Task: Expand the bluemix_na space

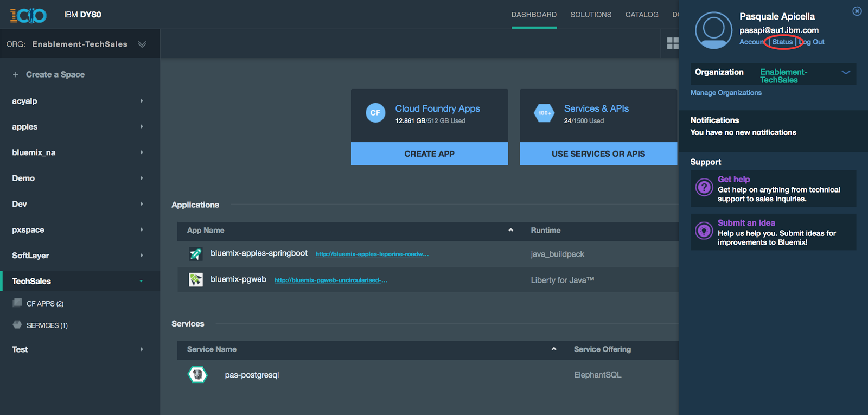Action: (x=142, y=152)
